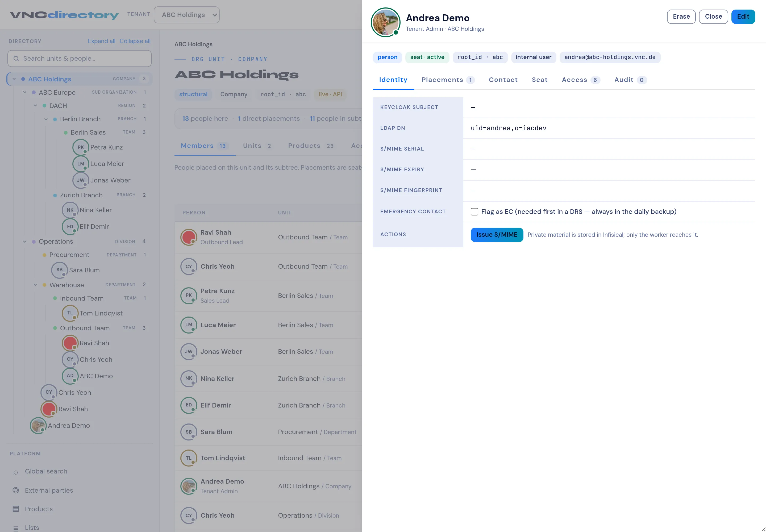The image size is (766, 532).
Task: Collapse the DACH region chevron
Action: tap(35, 106)
